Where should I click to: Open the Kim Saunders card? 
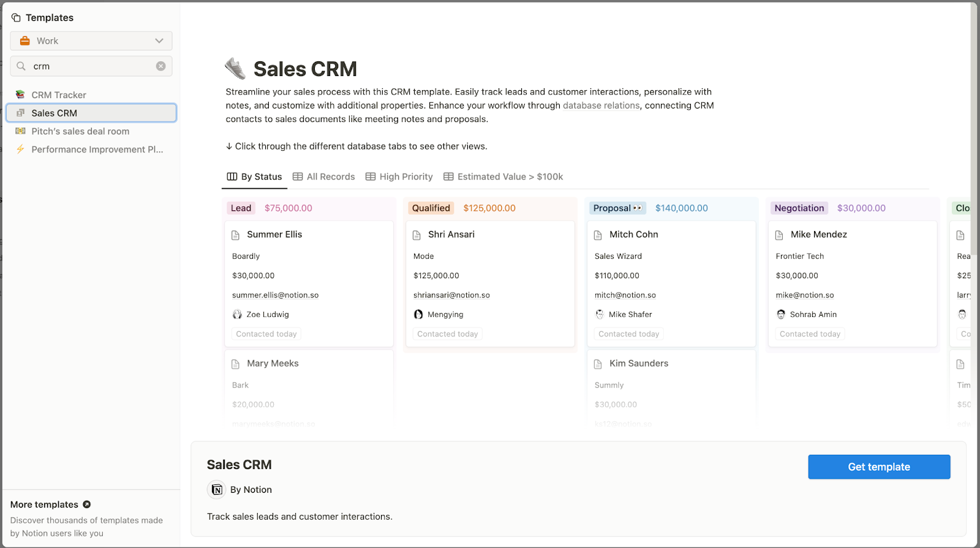(671, 389)
